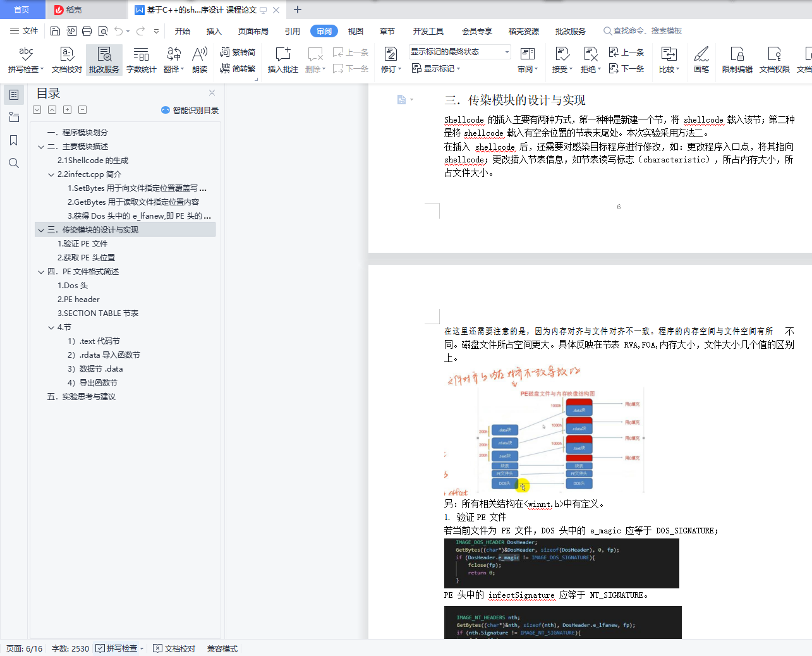This screenshot has height=656, width=812.
Task: Open the 比较 dropdown arrow
Action: coord(677,70)
